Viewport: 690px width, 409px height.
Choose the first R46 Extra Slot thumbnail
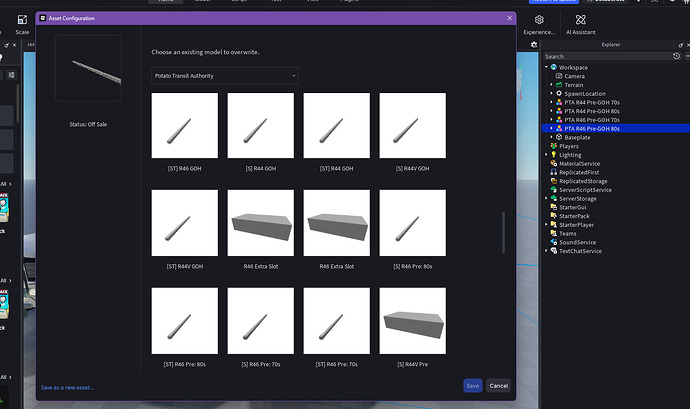point(261,223)
